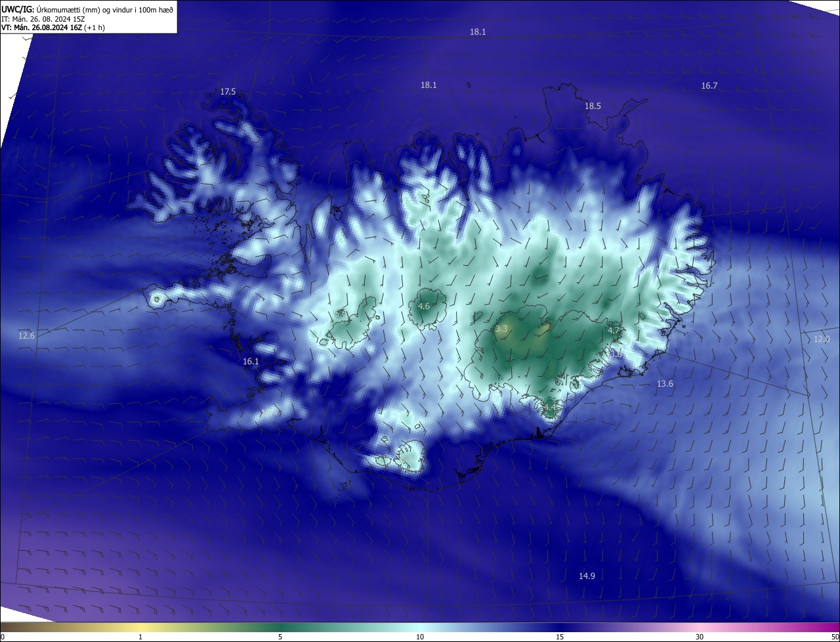Click the 12.6 value label
Image resolution: width=840 pixels, height=642 pixels.
click(x=26, y=335)
